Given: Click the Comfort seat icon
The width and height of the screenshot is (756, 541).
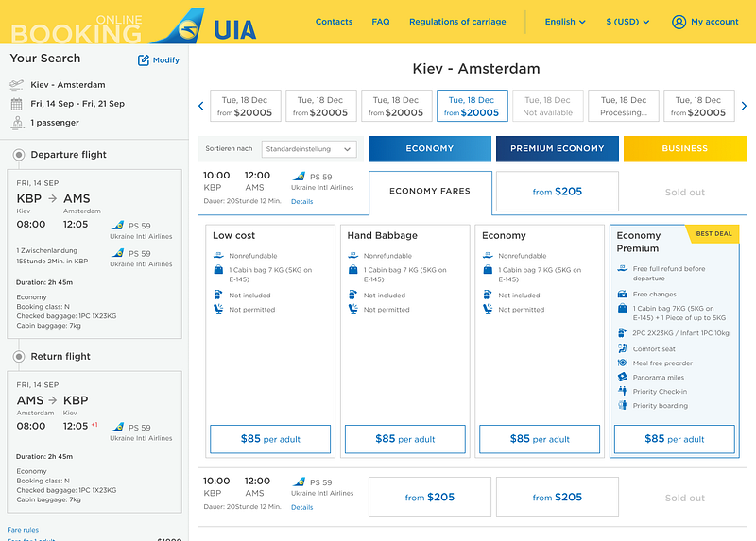Looking at the screenshot, I should [623, 348].
